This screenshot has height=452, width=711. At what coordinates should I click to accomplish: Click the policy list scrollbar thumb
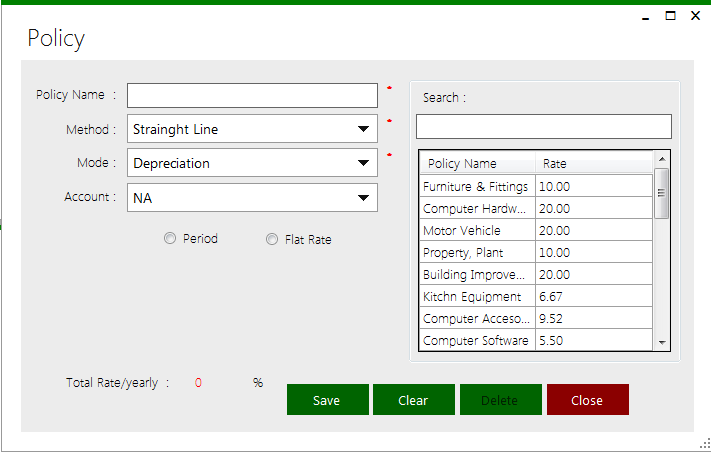(x=661, y=193)
